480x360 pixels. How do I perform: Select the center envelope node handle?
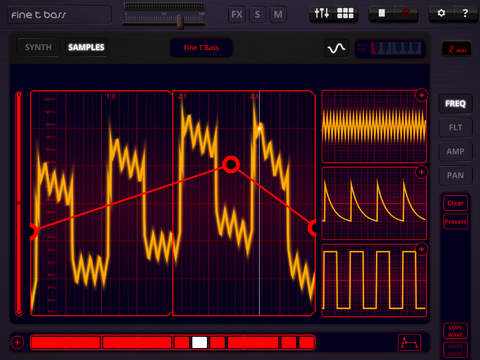point(231,164)
